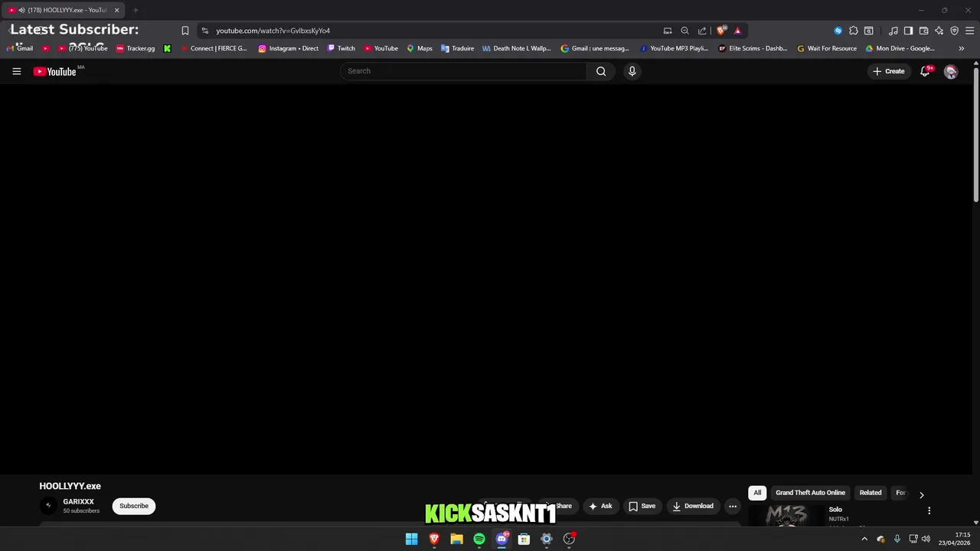Open Brave Wallet icon

(923, 31)
